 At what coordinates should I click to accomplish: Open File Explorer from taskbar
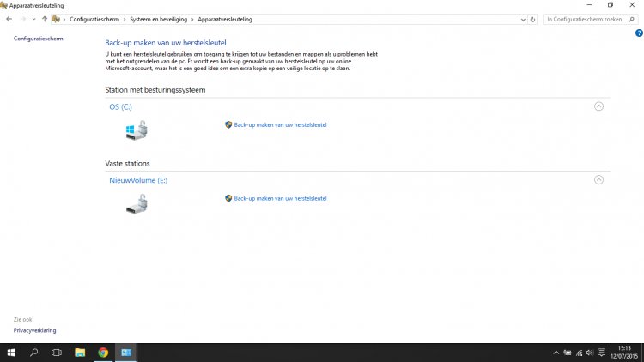(x=80, y=353)
